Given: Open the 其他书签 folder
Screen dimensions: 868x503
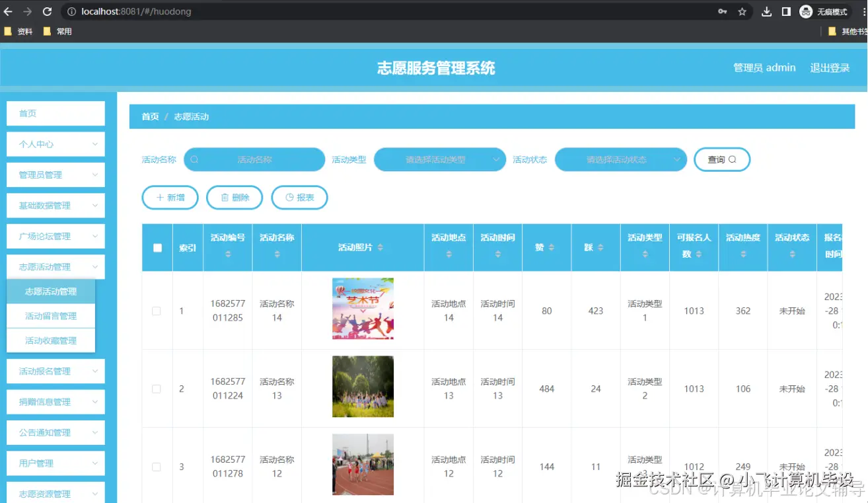Looking at the screenshot, I should click(x=848, y=31).
